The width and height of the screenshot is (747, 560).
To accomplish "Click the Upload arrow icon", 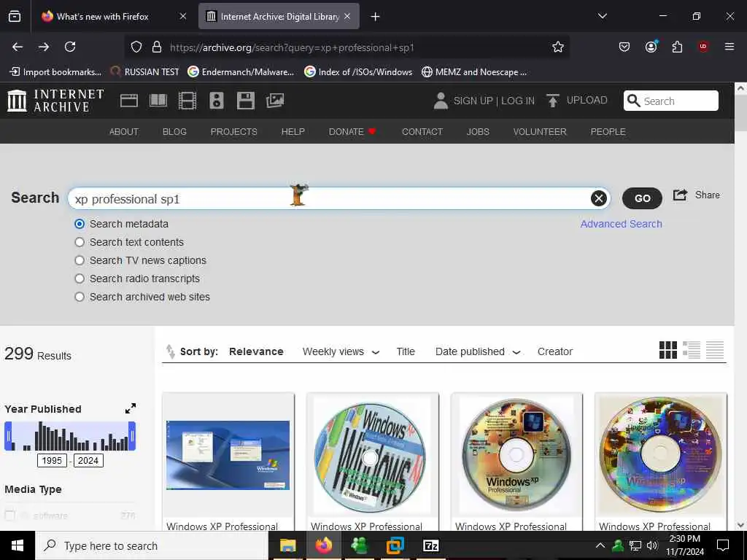I will coord(553,101).
